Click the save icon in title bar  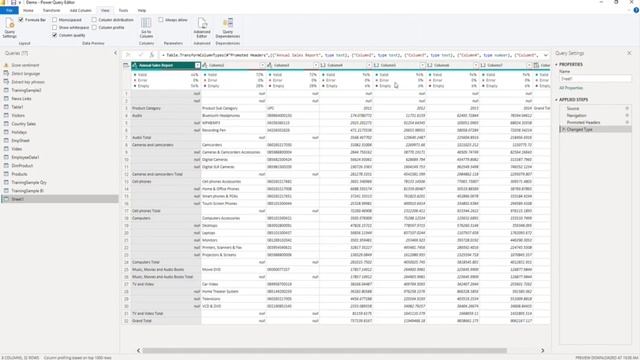pyautogui.click(x=13, y=2)
